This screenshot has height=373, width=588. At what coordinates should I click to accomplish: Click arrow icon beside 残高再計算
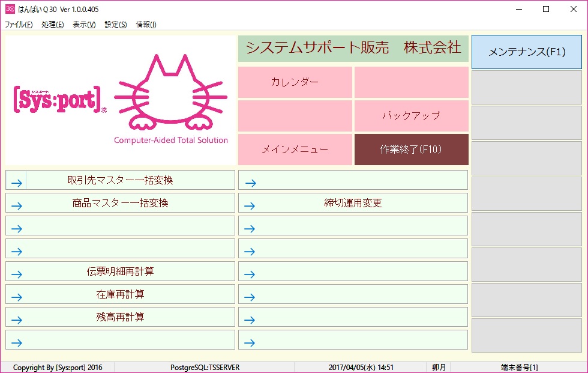(17, 320)
